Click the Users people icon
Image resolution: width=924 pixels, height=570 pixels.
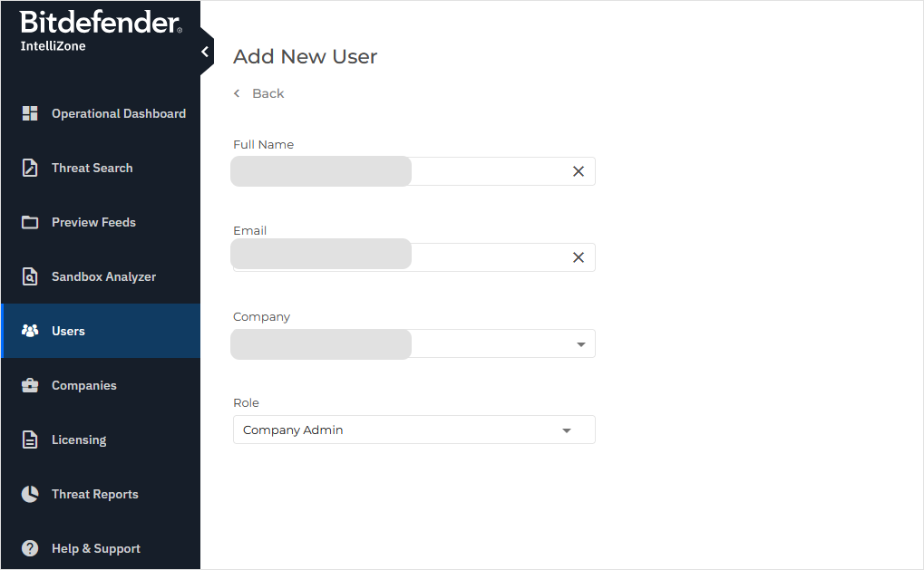30,331
